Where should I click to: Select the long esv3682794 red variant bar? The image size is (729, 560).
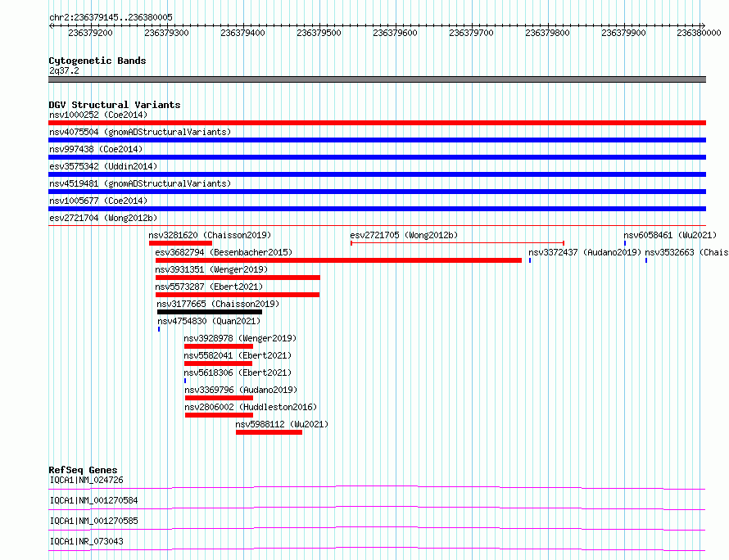338,260
